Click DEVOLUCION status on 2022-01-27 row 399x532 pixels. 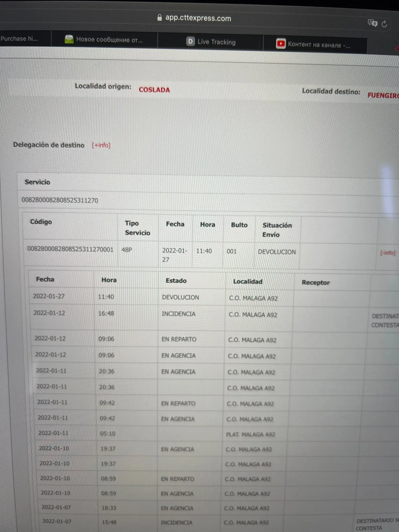(x=180, y=297)
